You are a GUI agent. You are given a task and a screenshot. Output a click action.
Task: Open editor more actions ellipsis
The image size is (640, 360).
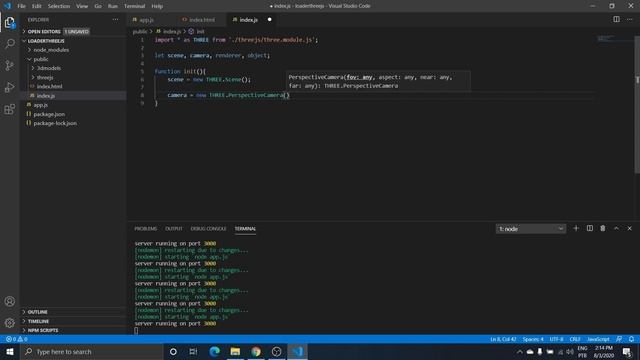coord(630,19)
